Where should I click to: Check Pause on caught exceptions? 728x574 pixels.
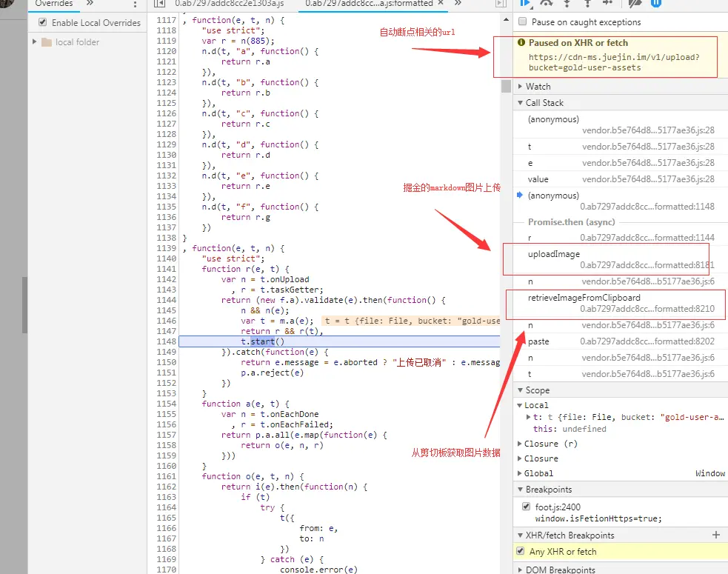tap(523, 21)
